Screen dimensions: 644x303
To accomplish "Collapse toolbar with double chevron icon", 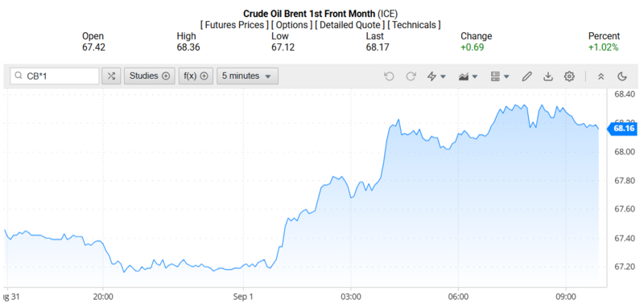I will (601, 76).
